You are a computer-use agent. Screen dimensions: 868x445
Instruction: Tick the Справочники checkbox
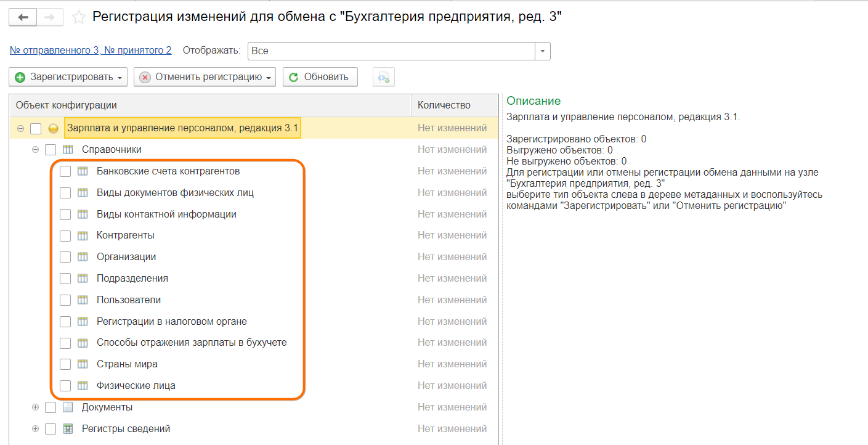point(51,150)
